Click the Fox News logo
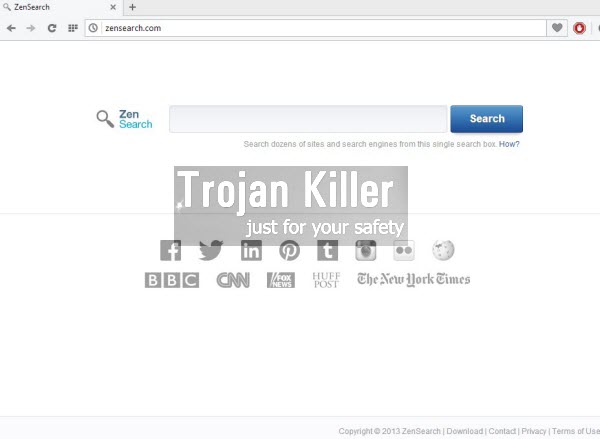Image resolution: width=600 pixels, height=439 pixels. coord(281,280)
